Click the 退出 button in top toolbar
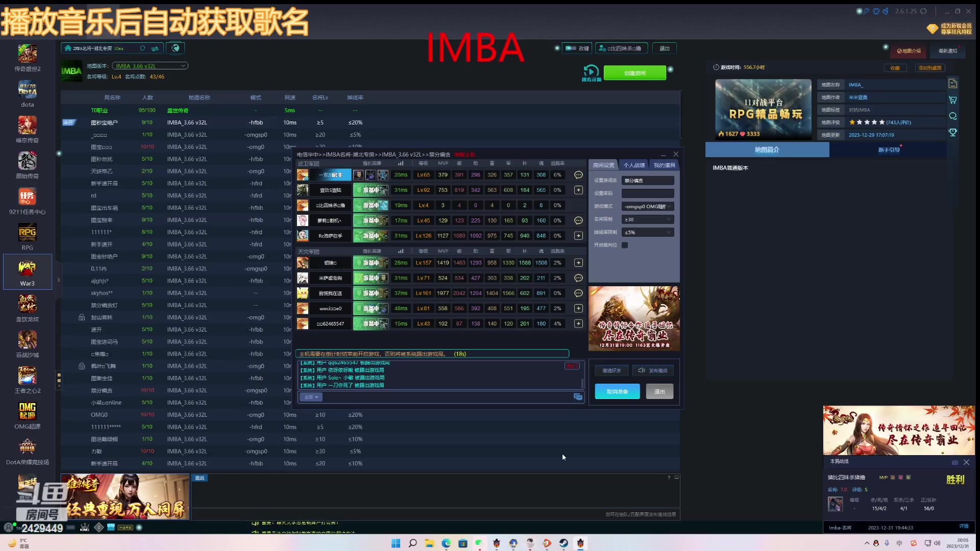The image size is (980, 551). click(664, 48)
